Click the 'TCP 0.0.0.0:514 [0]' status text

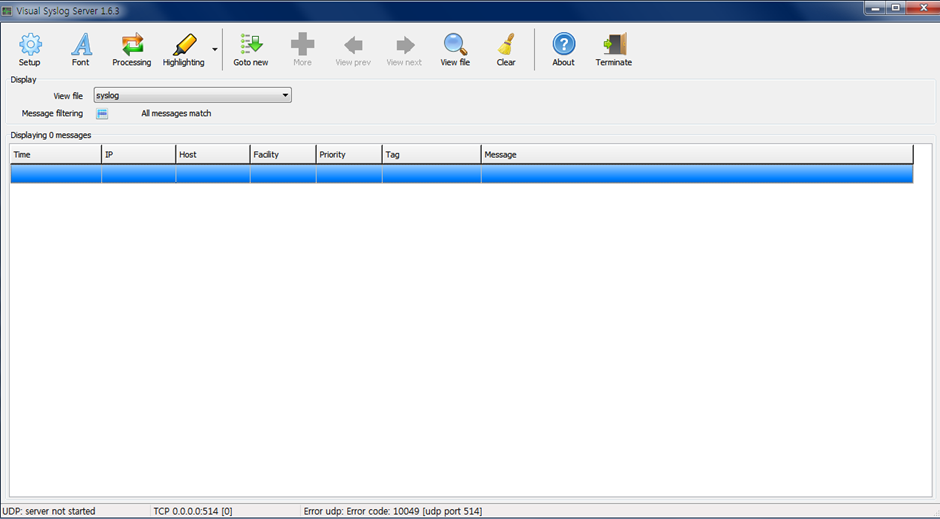[x=193, y=511]
